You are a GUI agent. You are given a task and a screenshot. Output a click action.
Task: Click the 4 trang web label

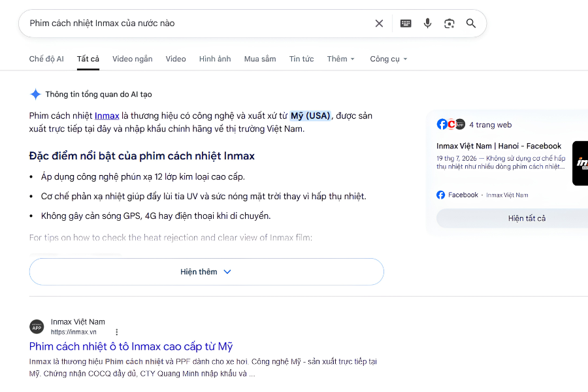490,125
